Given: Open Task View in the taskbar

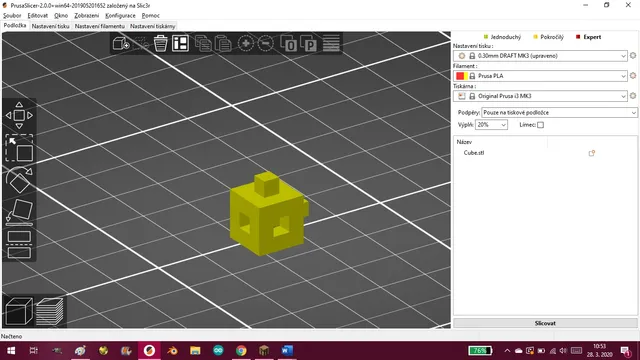Looking at the screenshot, I should [x=34, y=351].
